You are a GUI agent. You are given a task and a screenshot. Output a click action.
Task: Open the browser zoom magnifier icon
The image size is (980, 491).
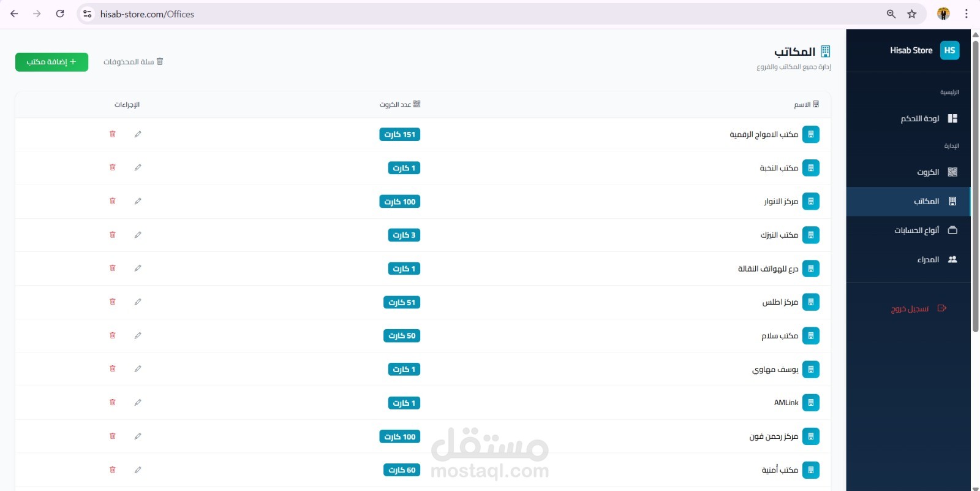pyautogui.click(x=891, y=14)
